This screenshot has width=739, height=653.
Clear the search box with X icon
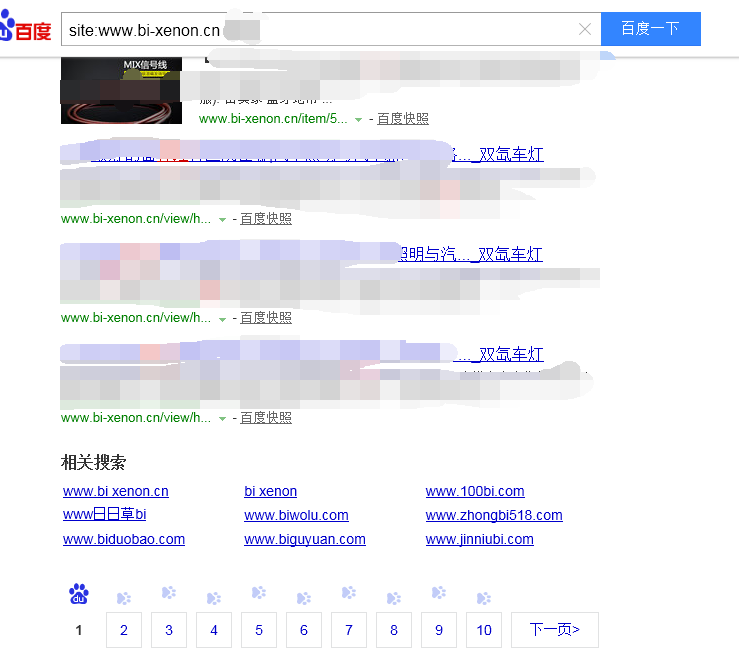click(x=585, y=29)
